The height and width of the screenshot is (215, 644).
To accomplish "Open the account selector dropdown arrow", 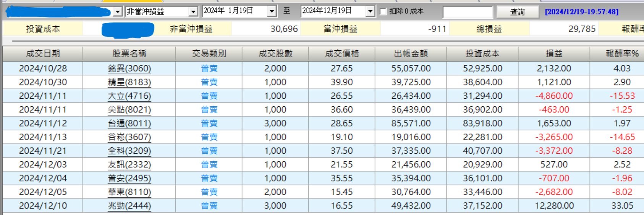I will click(118, 12).
